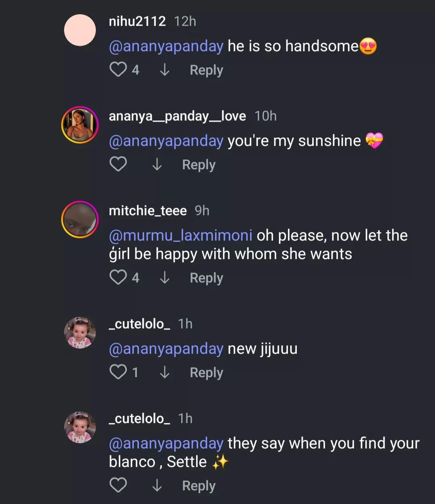Downvote the 'blanco, Settle' comment

[x=157, y=485]
